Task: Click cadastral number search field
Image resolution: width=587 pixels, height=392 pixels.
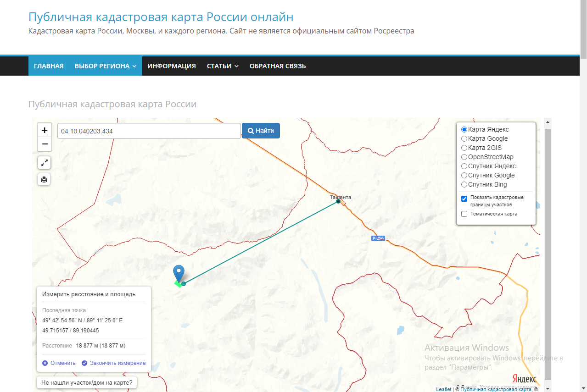Action: pyautogui.click(x=149, y=131)
